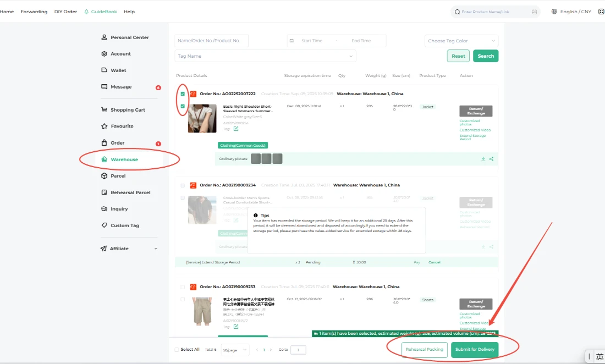Click the Name/Order No. search field
The width and height of the screenshot is (605, 364).
[211, 41]
